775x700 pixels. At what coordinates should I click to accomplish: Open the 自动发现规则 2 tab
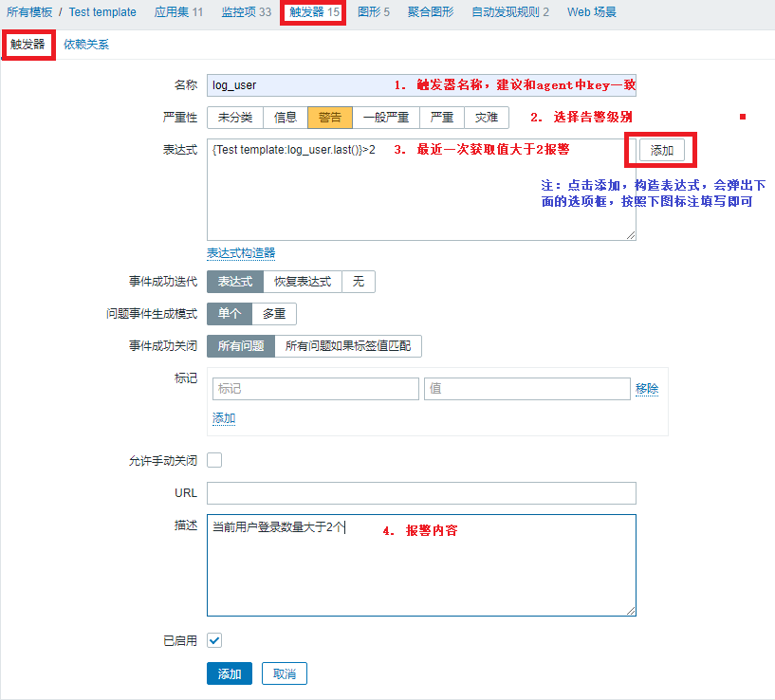tap(510, 12)
